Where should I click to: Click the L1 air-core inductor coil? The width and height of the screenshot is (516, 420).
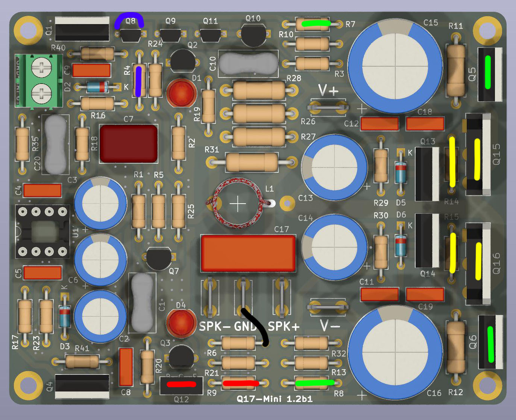238,203
